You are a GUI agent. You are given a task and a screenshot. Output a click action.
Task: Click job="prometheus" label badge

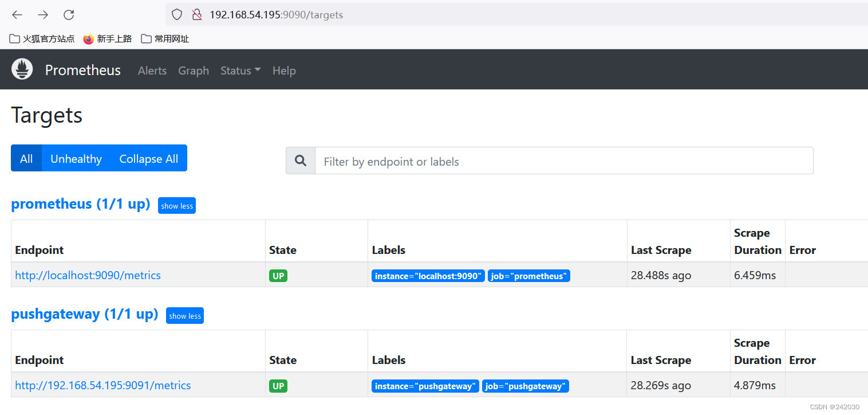pos(529,276)
